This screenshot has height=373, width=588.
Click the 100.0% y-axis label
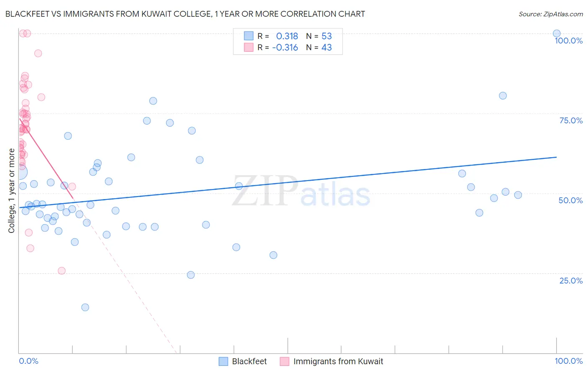point(568,41)
